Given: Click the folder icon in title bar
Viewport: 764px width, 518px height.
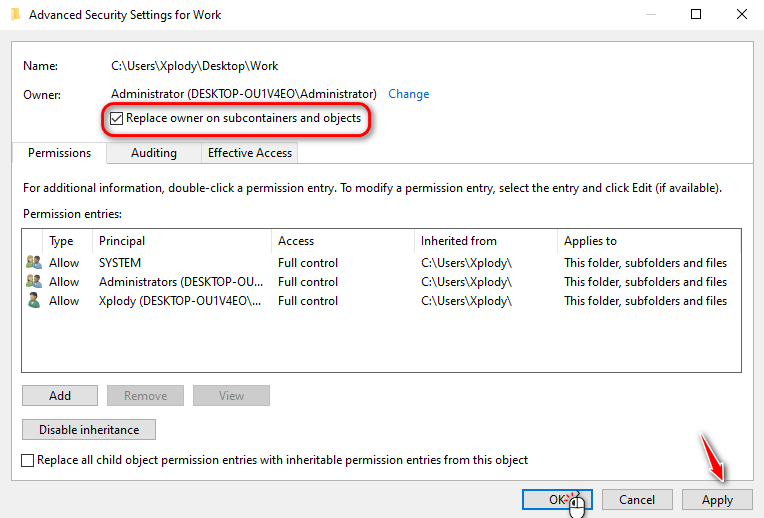Looking at the screenshot, I should click(x=13, y=15).
